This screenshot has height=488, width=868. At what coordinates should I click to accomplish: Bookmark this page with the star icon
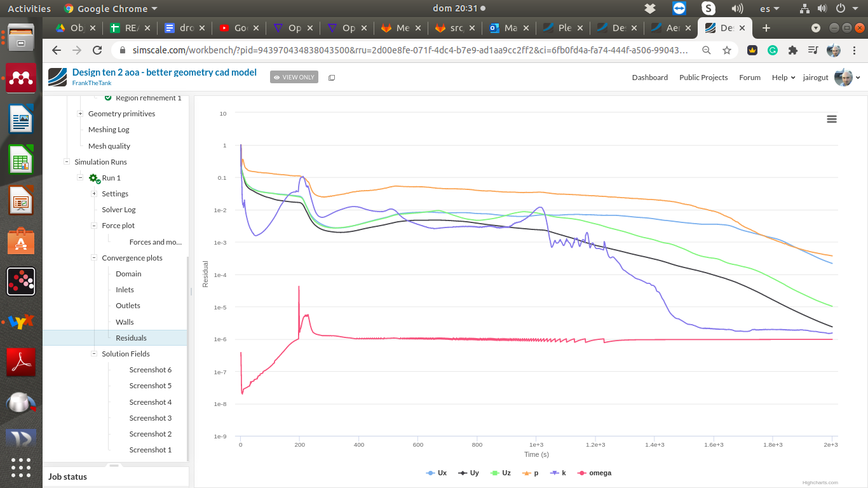[x=727, y=50]
